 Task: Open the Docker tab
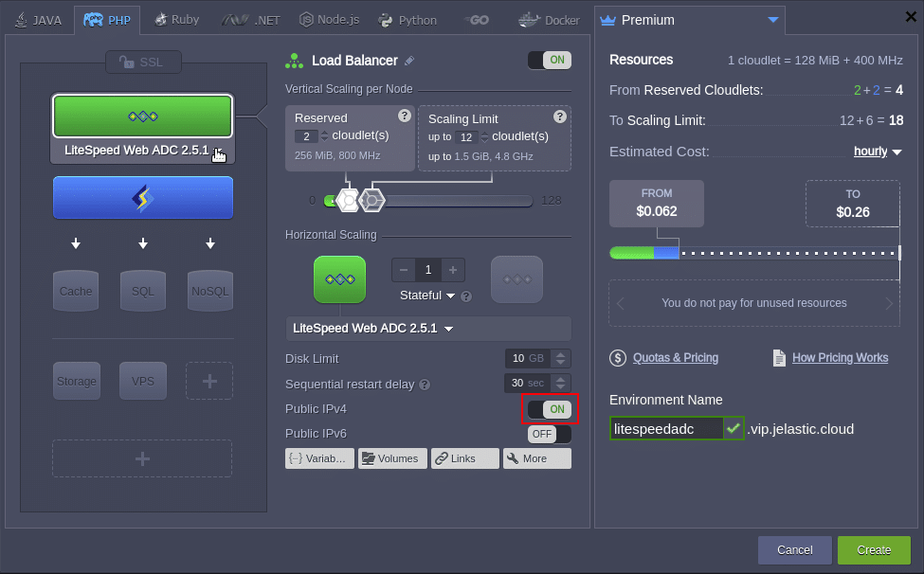pyautogui.click(x=550, y=20)
